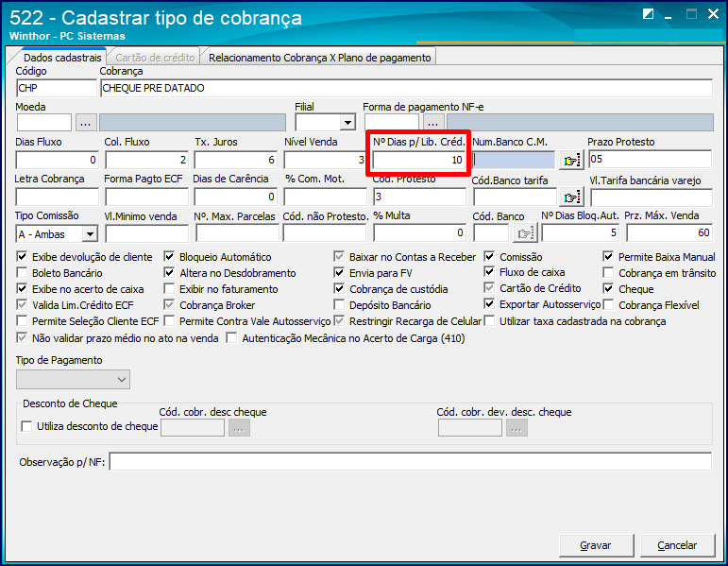The width and height of the screenshot is (728, 566).
Task: Click the Forma Pagto ECF field
Action: [x=146, y=197]
